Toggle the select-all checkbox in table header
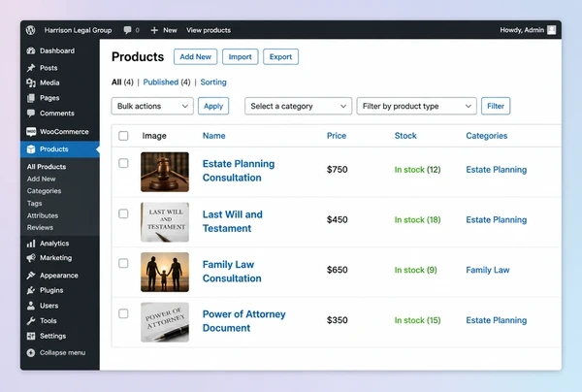 (x=123, y=136)
